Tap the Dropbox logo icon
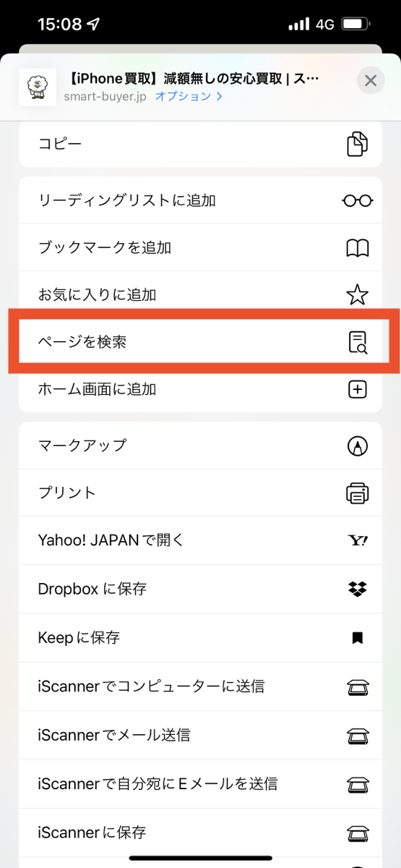This screenshot has height=868, width=401. [x=358, y=589]
